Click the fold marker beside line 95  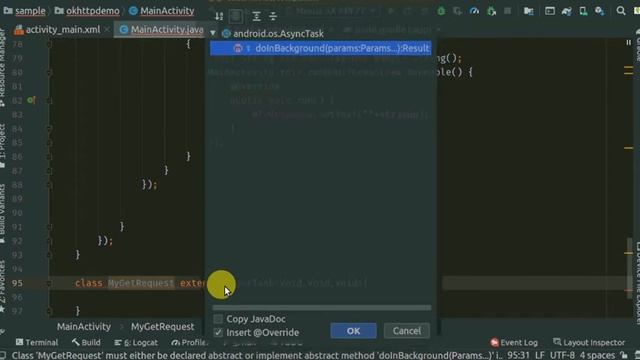click(49, 283)
